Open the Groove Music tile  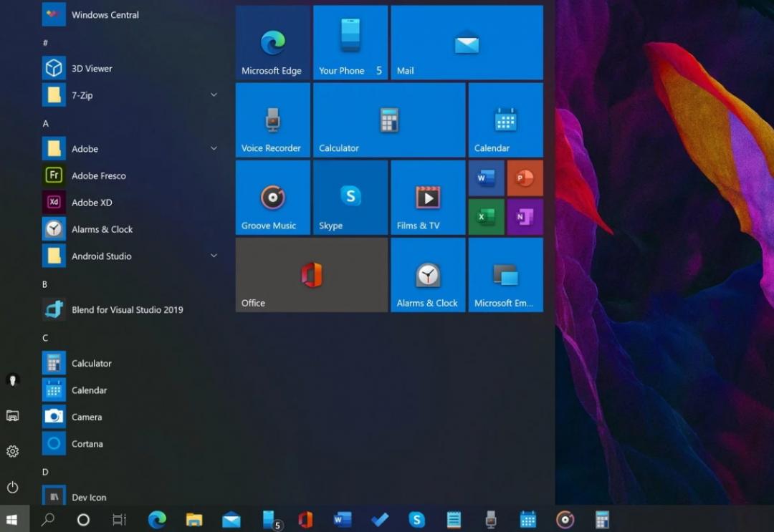pos(273,198)
